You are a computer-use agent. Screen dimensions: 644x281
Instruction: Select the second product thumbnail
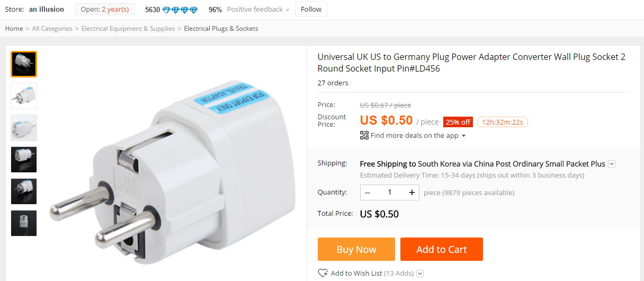pyautogui.click(x=24, y=96)
